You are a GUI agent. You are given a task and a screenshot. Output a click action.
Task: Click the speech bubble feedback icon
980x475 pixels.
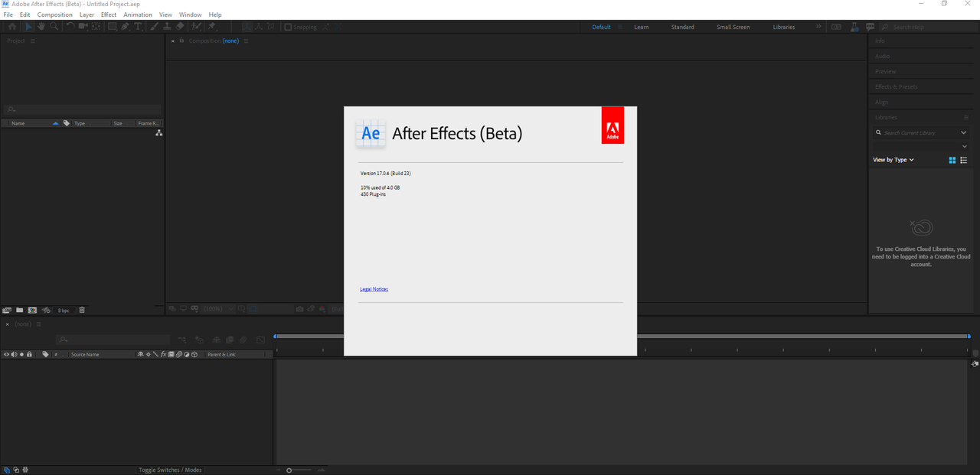(x=870, y=27)
